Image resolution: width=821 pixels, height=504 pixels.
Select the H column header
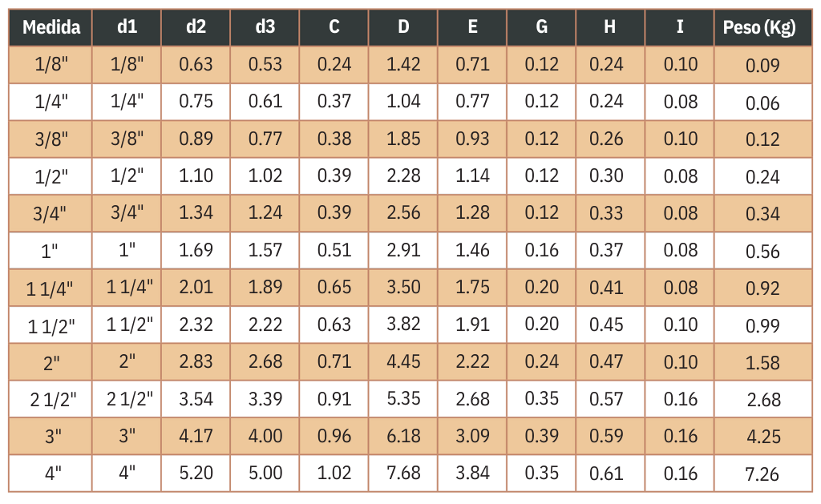pyautogui.click(x=610, y=27)
